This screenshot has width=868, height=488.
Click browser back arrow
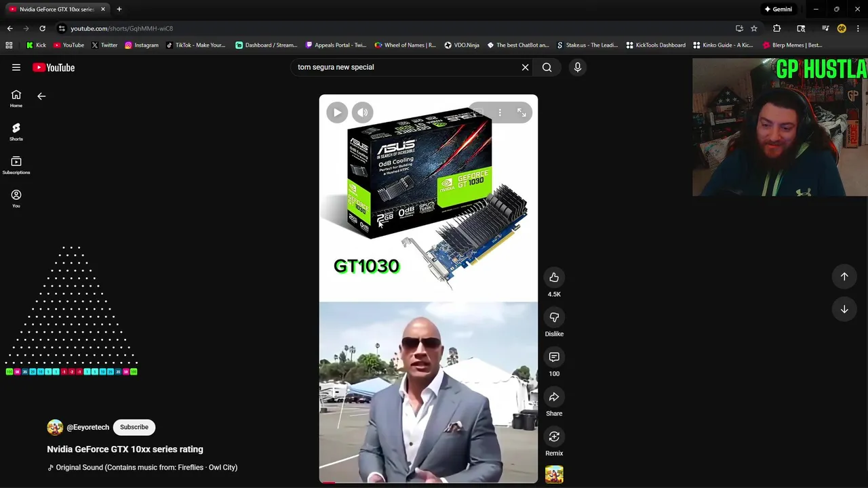pyautogui.click(x=9, y=28)
